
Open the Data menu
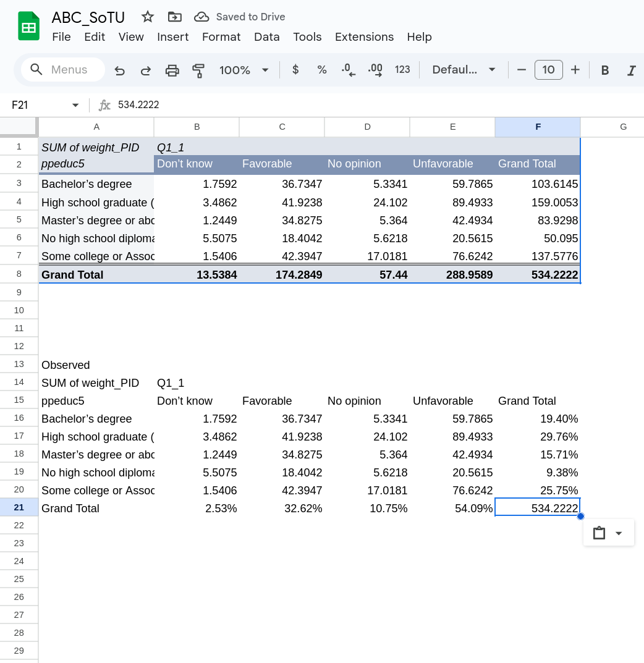point(266,37)
